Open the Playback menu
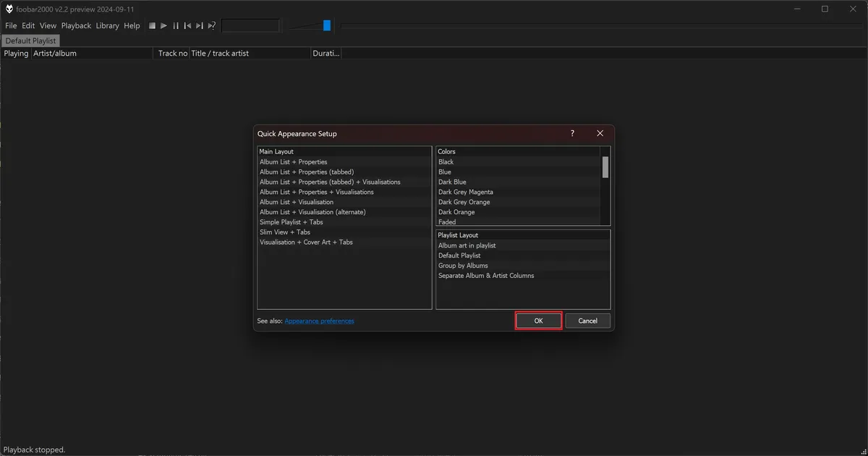868x456 pixels. click(76, 25)
